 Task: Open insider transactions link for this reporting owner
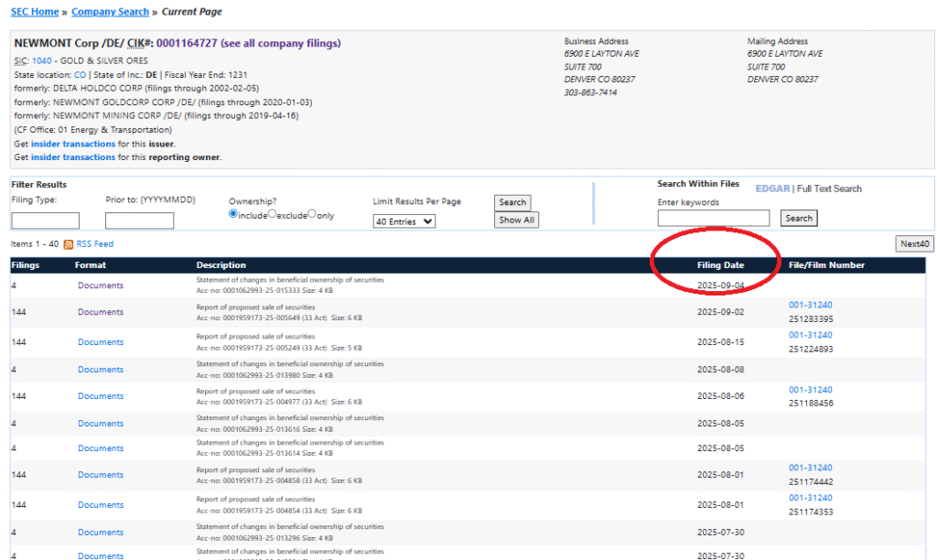73,157
